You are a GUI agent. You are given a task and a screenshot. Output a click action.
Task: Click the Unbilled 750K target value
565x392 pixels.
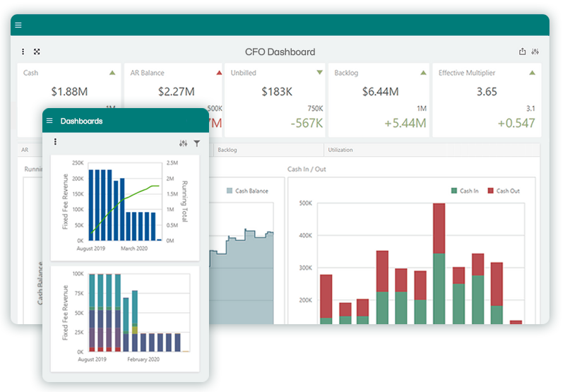point(315,109)
